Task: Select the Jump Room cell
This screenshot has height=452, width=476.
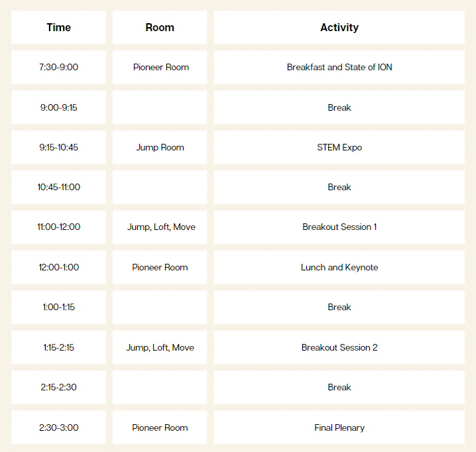Action: 160,147
